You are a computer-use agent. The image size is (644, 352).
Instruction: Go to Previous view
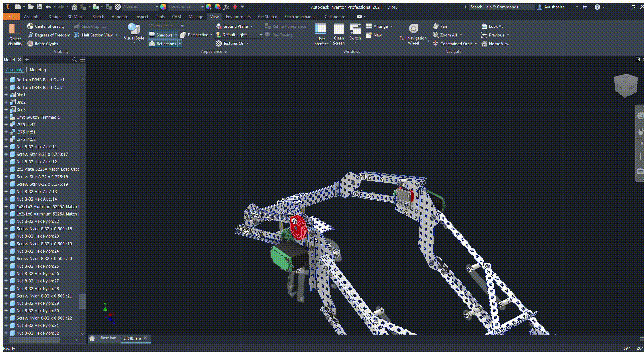click(493, 35)
